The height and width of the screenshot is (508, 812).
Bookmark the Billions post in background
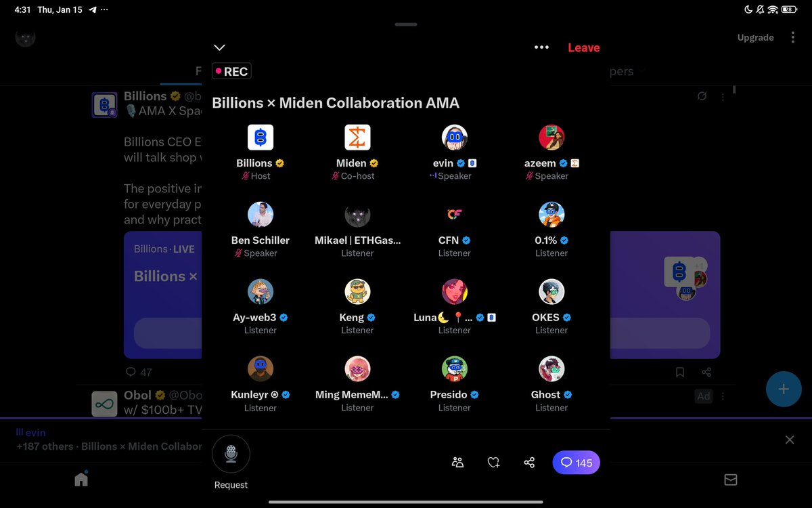680,372
